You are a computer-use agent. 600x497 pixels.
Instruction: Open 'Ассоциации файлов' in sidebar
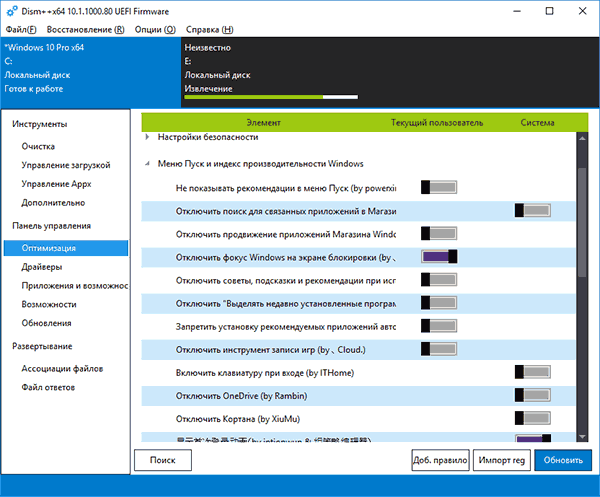pos(62,368)
